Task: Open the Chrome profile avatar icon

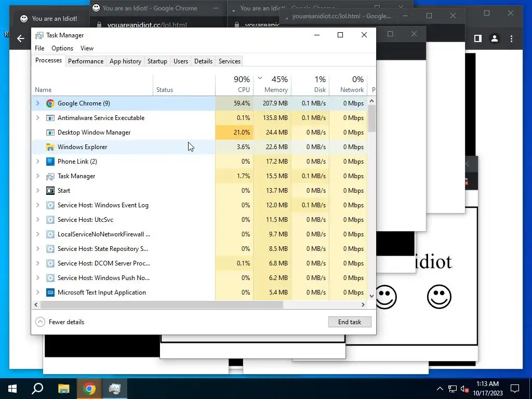Action: point(495,38)
